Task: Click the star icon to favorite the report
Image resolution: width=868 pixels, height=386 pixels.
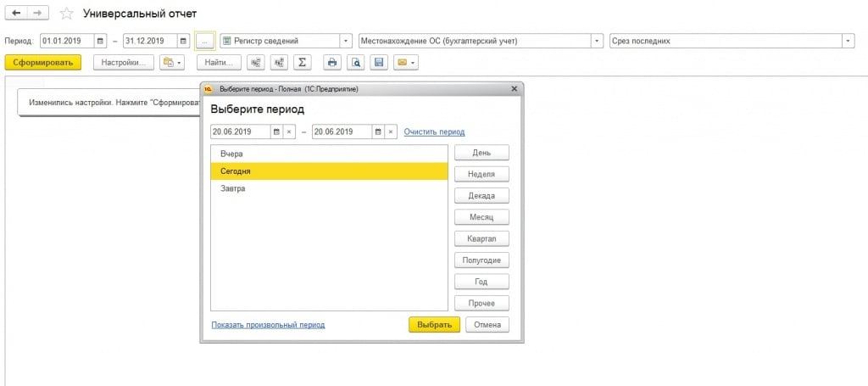Action: (67, 14)
